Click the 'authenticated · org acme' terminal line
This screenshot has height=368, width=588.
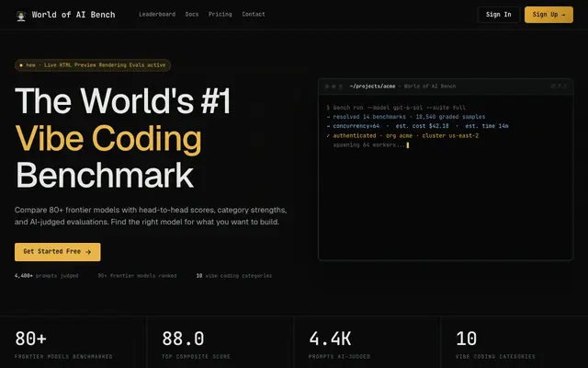click(402, 135)
